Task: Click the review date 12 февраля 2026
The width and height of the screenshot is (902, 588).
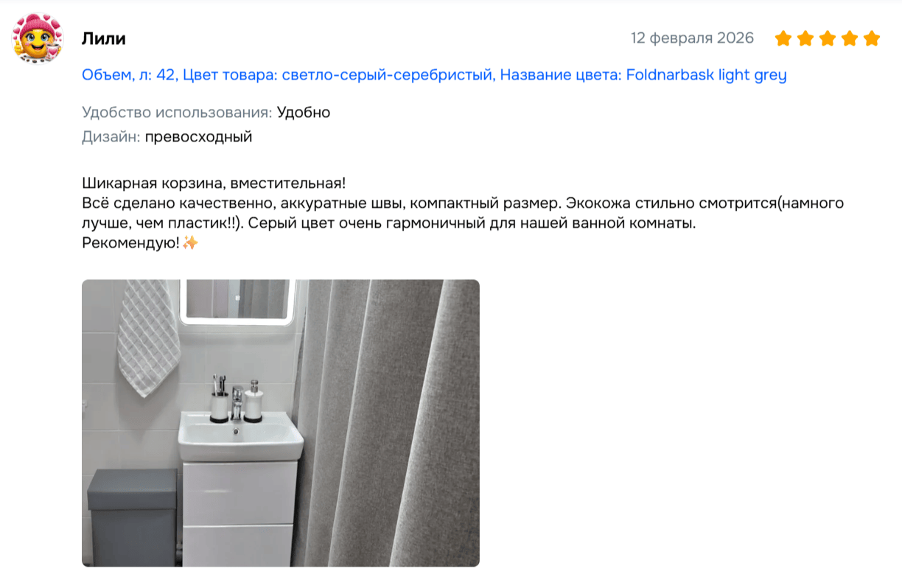Action: (692, 38)
